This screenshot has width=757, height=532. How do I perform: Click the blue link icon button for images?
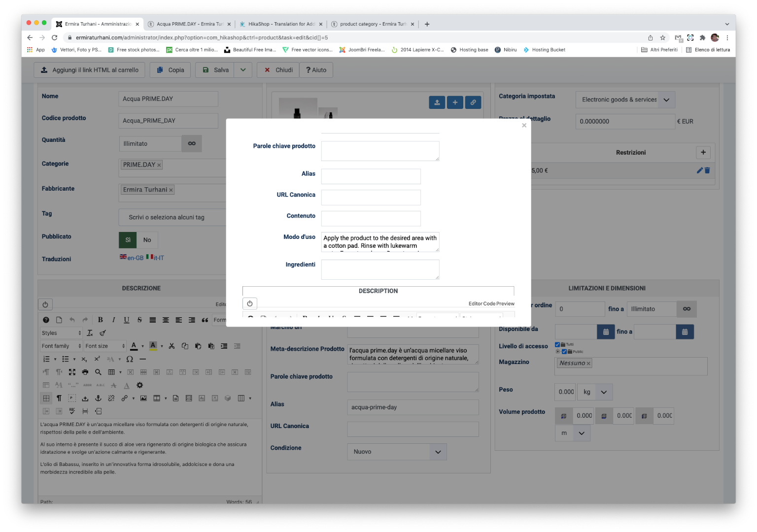[x=473, y=102]
